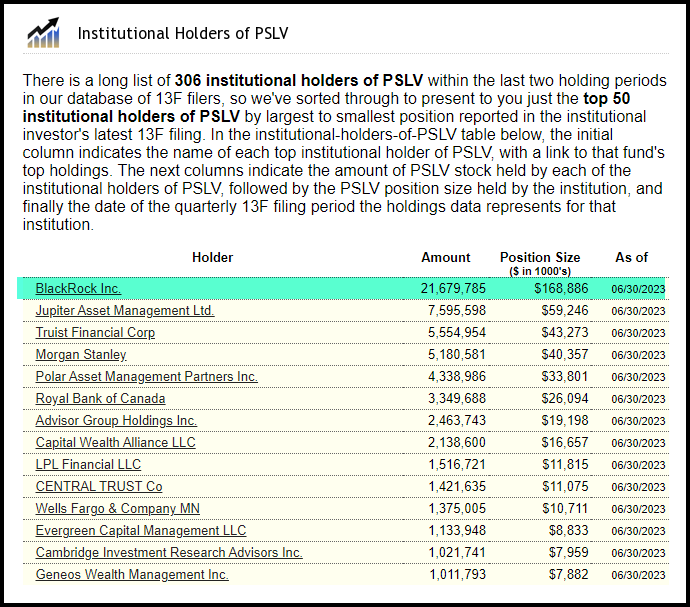Click Advisor Group Holdings Inc. link

116,420
